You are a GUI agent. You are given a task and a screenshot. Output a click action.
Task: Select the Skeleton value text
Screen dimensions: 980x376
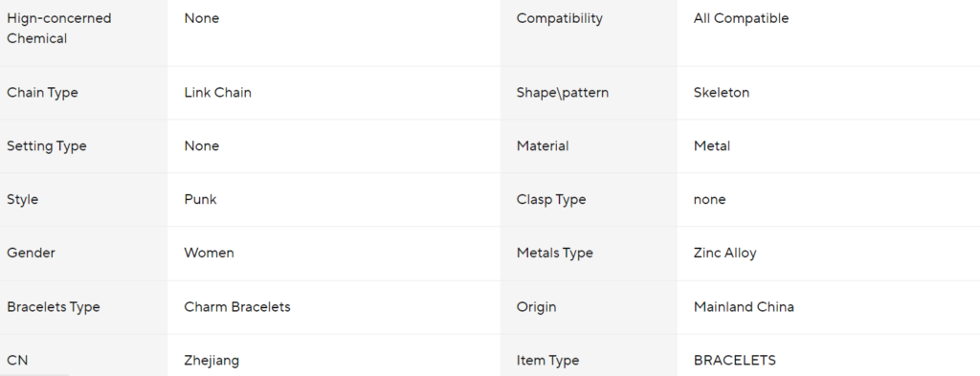[x=722, y=93]
